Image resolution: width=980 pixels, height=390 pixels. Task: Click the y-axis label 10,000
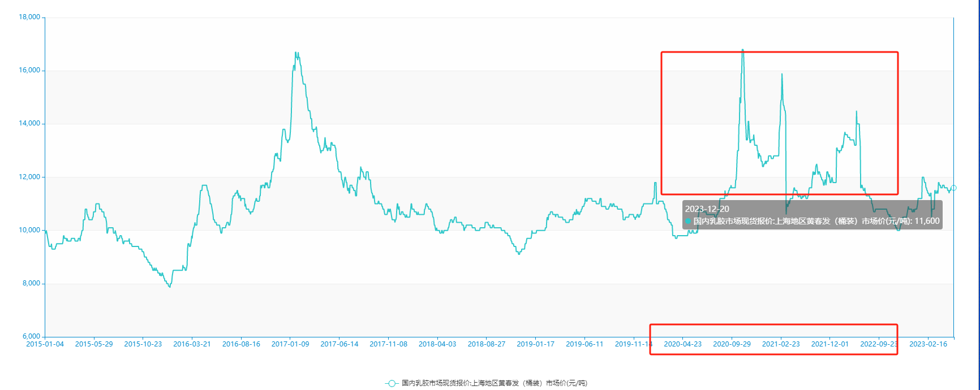(x=29, y=230)
